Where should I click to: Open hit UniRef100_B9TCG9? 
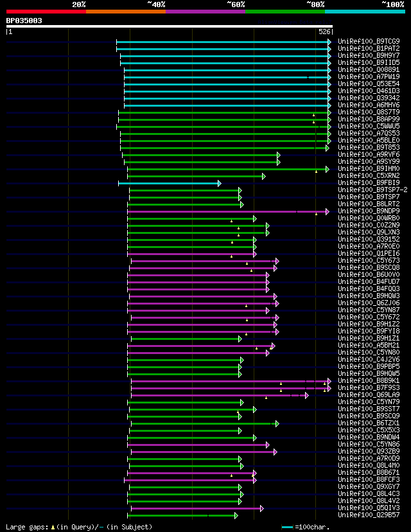click(x=369, y=41)
